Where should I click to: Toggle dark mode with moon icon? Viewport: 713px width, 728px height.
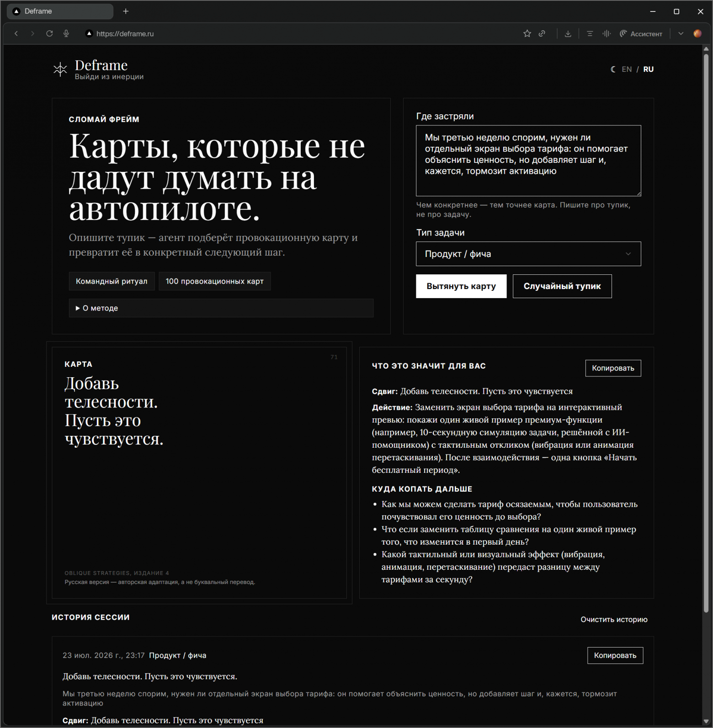click(613, 69)
